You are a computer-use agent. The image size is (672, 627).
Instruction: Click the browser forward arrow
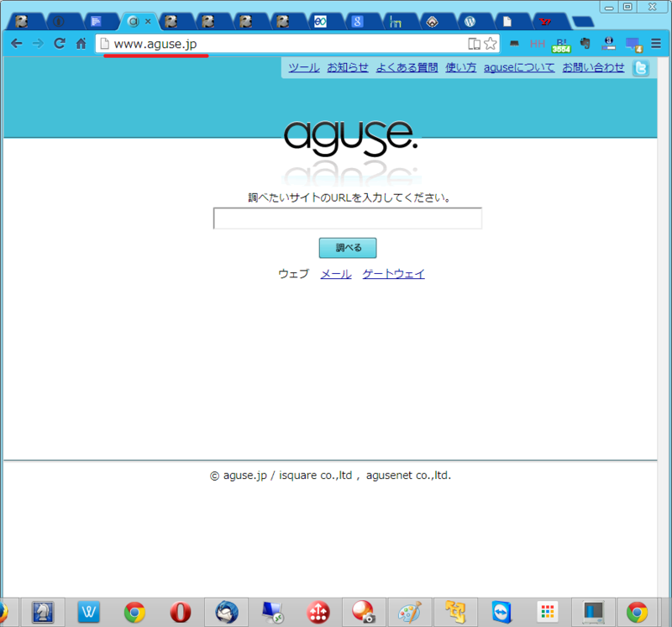tap(38, 44)
